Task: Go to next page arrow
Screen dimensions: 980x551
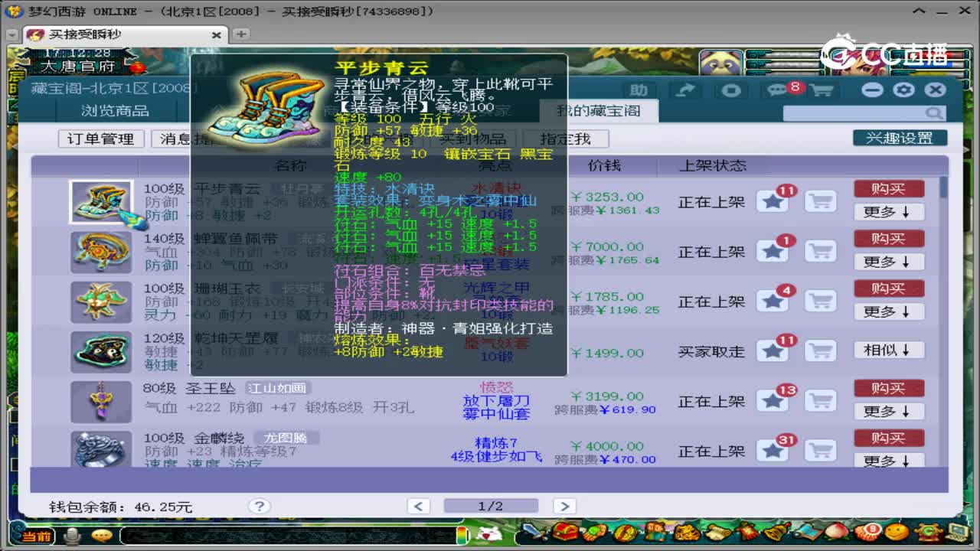Action: coord(563,506)
